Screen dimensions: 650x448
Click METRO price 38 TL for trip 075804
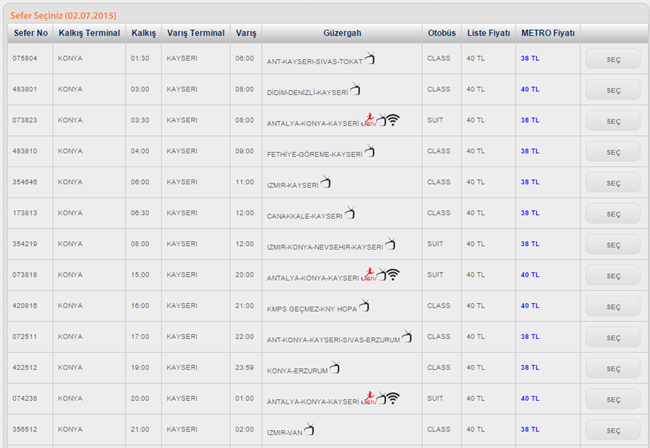click(530, 58)
